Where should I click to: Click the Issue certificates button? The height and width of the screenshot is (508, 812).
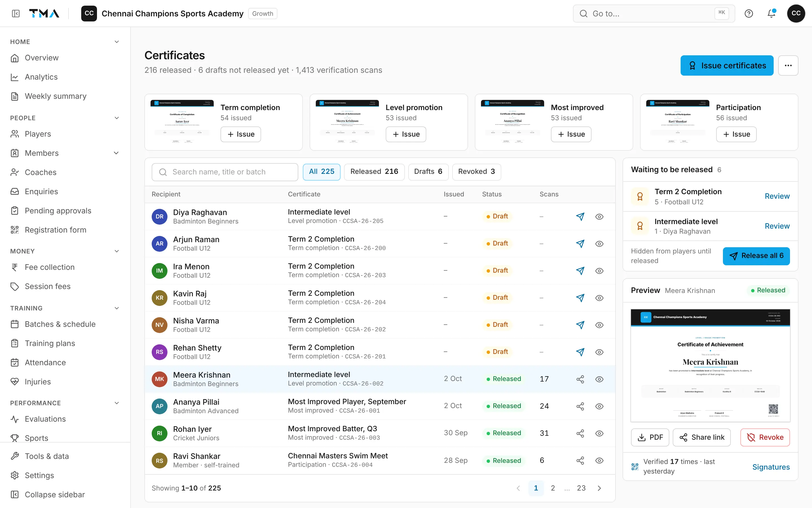point(727,65)
